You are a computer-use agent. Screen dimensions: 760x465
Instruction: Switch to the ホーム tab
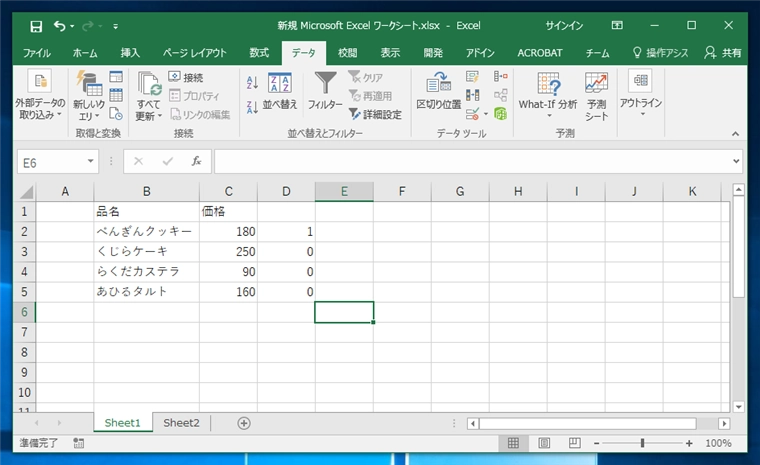[85, 53]
